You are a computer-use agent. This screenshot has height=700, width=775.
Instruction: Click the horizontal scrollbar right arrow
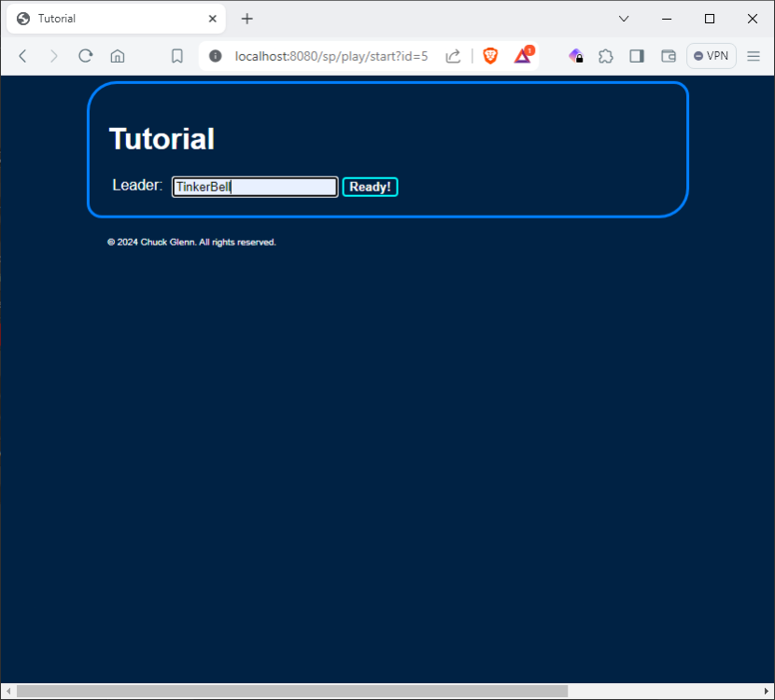click(767, 692)
